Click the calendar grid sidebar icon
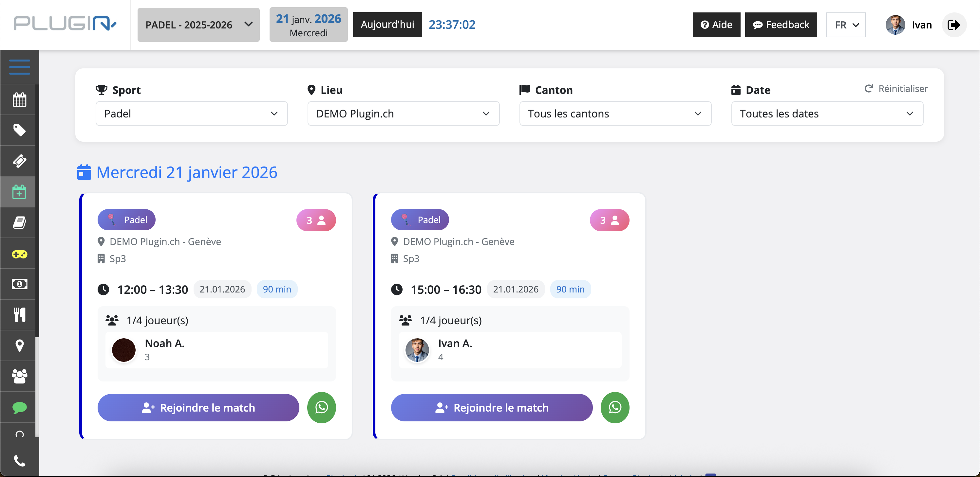Image resolution: width=980 pixels, height=477 pixels. pyautogui.click(x=19, y=99)
